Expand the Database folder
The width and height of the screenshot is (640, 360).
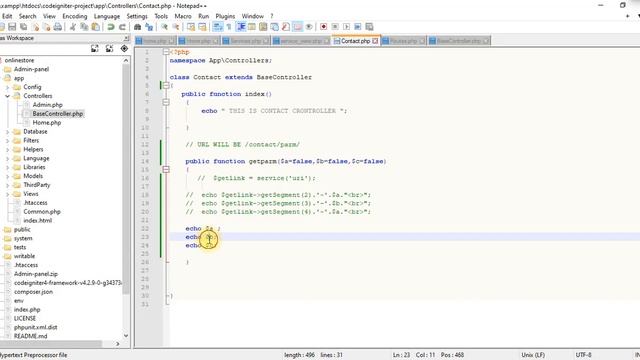click(7, 132)
